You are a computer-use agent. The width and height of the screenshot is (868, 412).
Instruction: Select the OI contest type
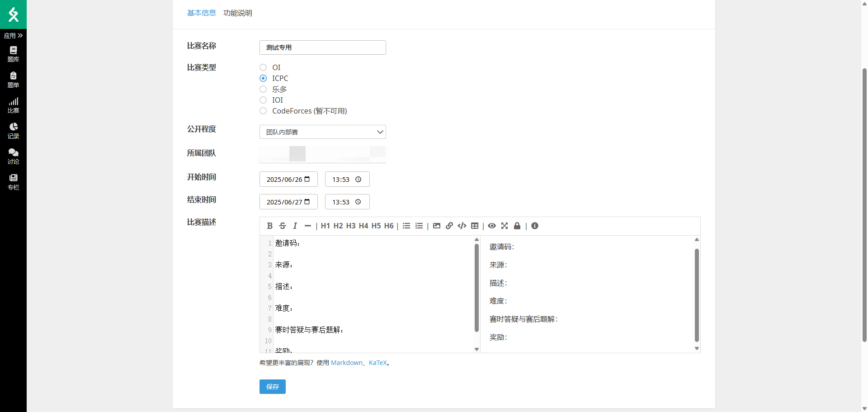tap(263, 67)
